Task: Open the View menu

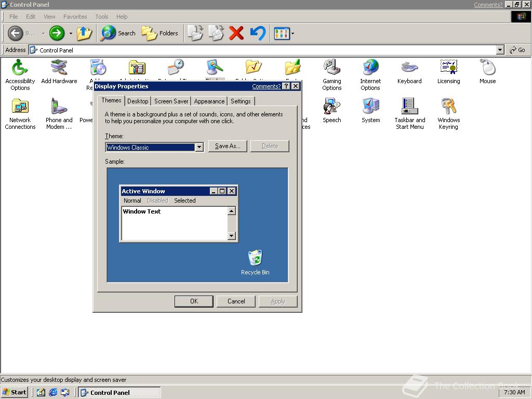Action: [49, 16]
